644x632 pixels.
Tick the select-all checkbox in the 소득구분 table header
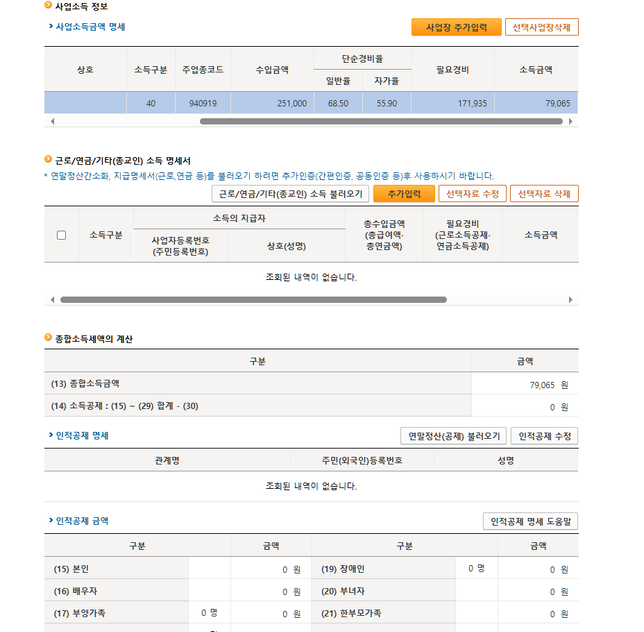(61, 235)
